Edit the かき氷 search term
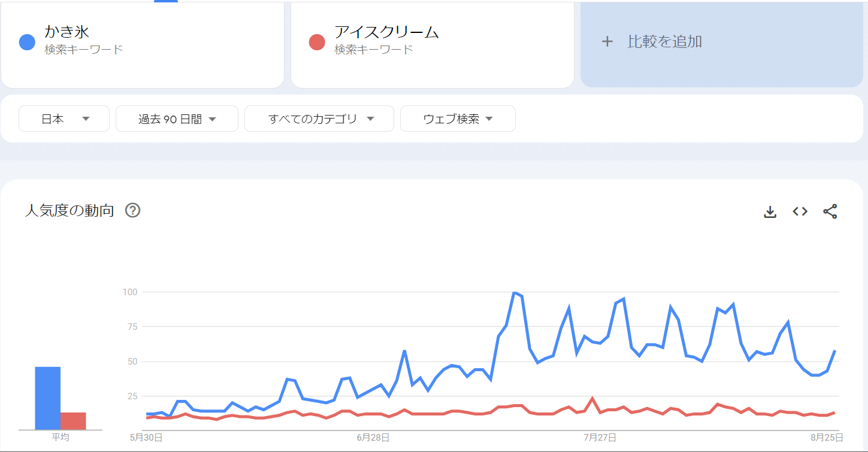The height and width of the screenshot is (452, 868). pos(67,32)
